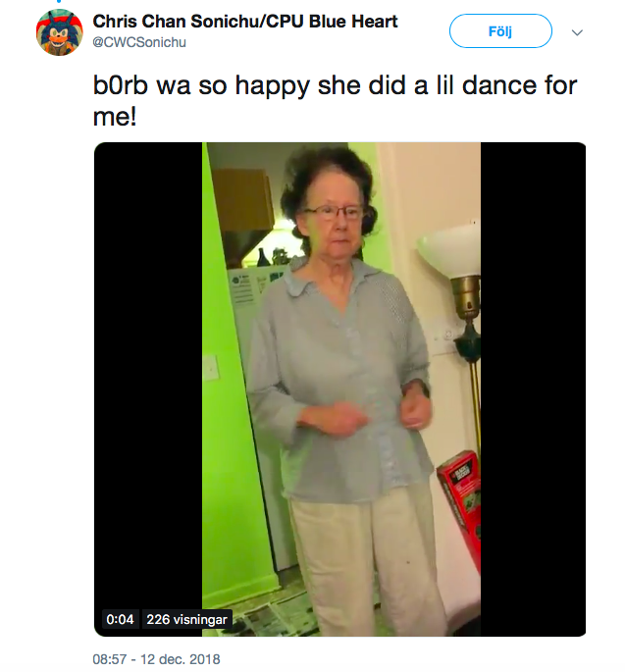
Task: Click the woman in the video frame
Action: 343,386
